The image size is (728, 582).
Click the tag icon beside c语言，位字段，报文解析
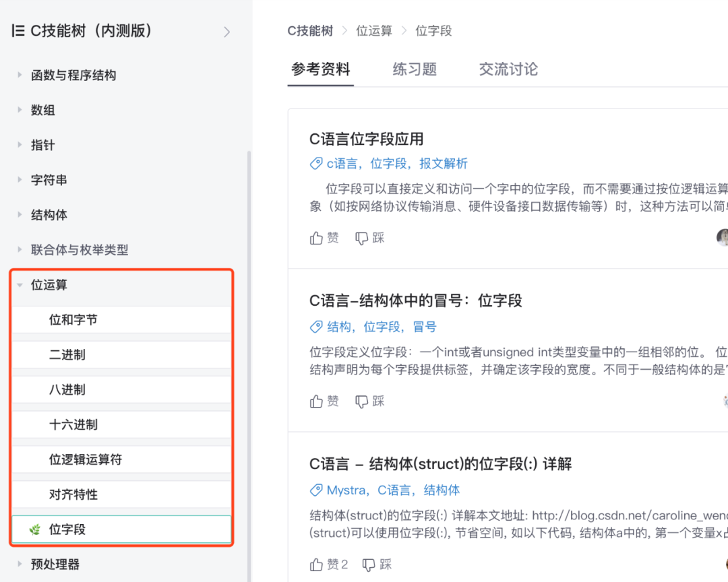pos(315,164)
